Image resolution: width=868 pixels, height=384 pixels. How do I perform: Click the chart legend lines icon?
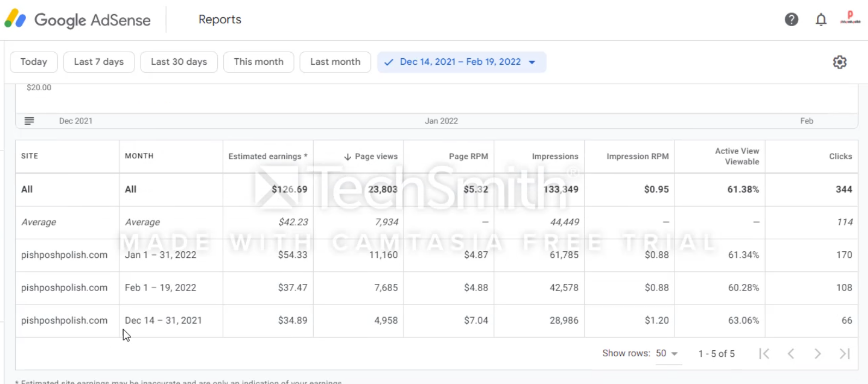pos(29,121)
